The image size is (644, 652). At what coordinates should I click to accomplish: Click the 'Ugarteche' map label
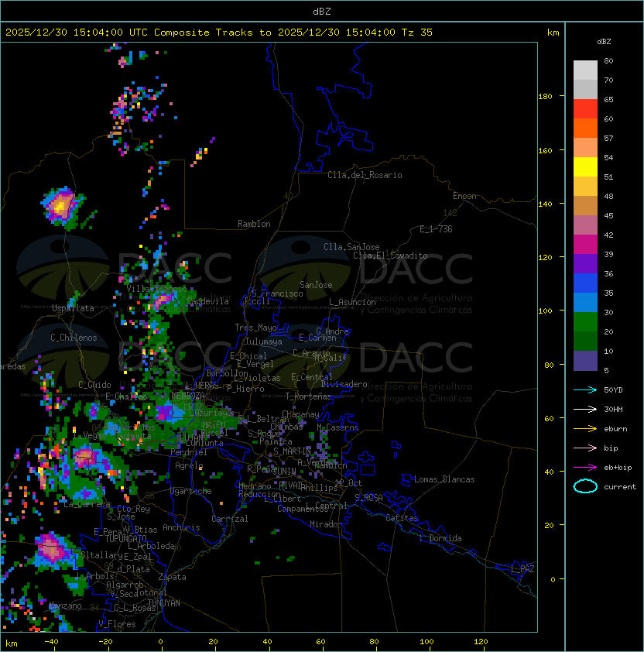click(x=191, y=491)
